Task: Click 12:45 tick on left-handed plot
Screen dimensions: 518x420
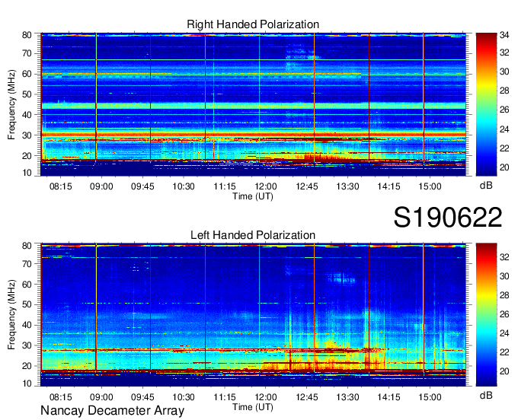Action: tap(306, 397)
